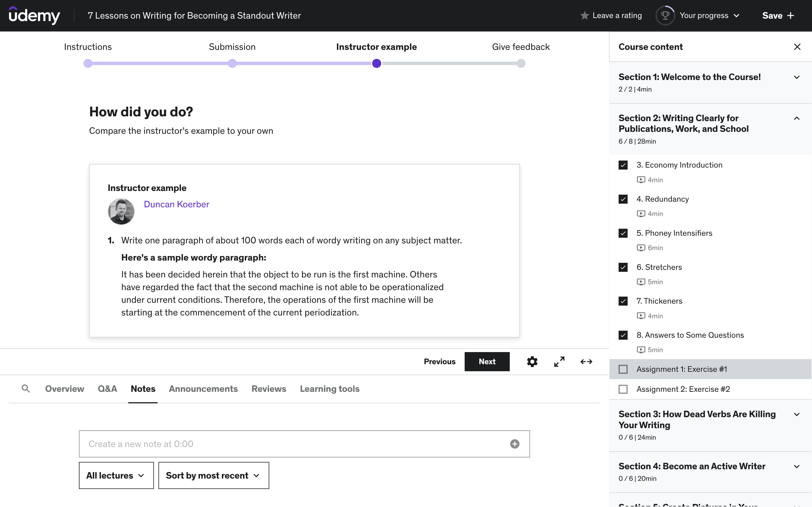Toggle expanded view with horizontal arrows icon
Image resolution: width=812 pixels, height=507 pixels.
[586, 361]
